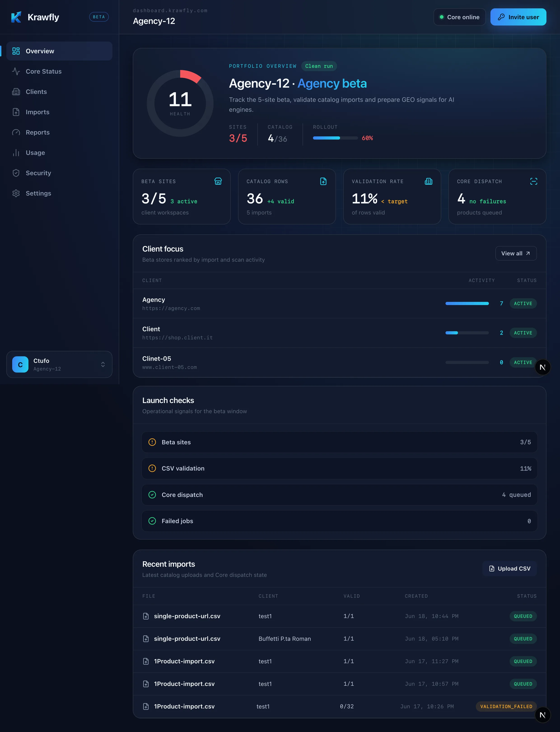Open the Security section

click(59, 173)
